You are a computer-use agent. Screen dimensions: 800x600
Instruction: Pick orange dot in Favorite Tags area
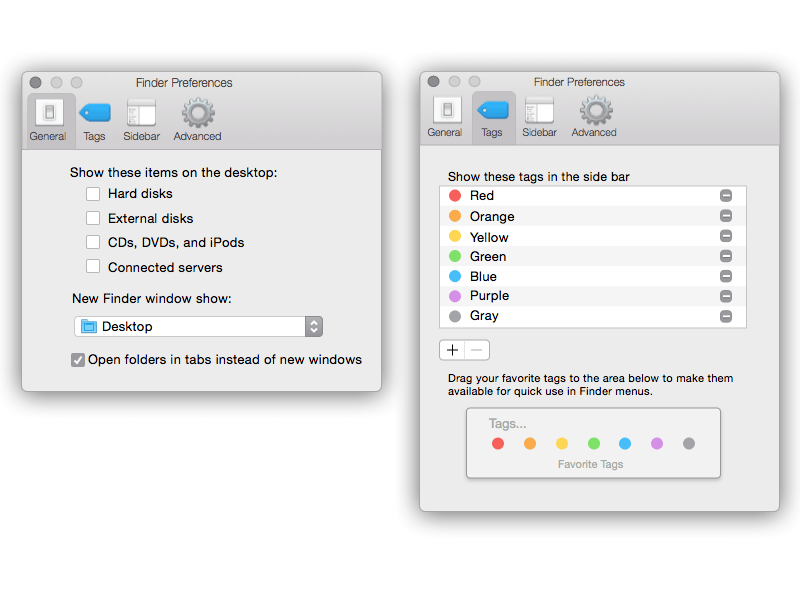[530, 443]
